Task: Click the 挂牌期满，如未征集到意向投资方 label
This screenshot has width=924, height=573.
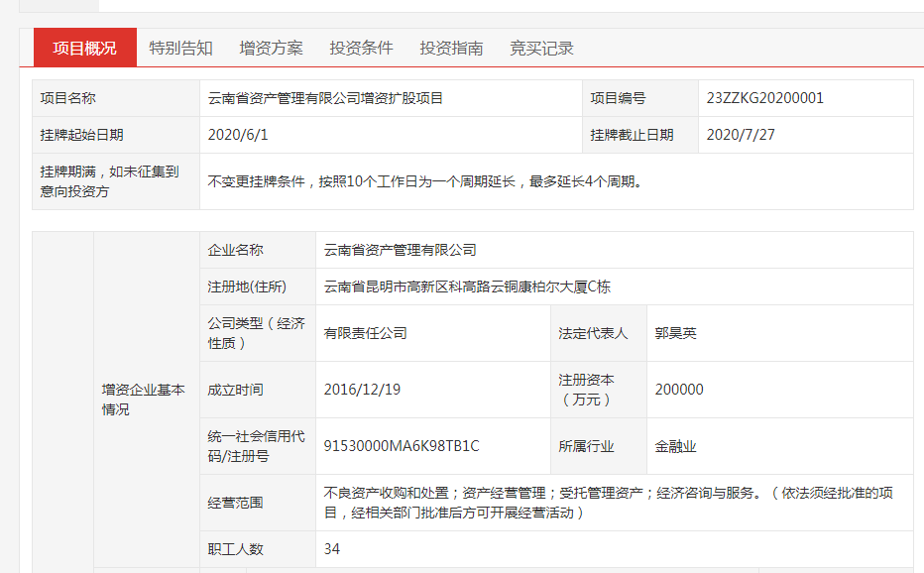Action: [x=109, y=181]
